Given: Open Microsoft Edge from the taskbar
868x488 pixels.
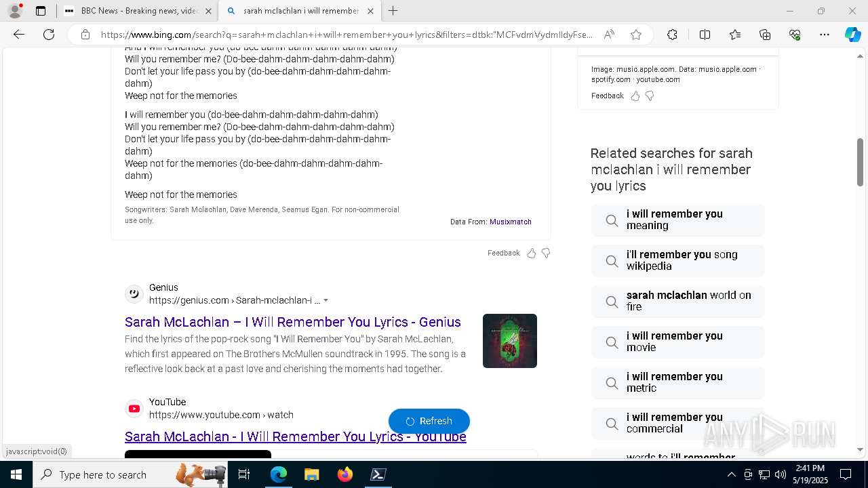Looking at the screenshot, I should click(279, 474).
